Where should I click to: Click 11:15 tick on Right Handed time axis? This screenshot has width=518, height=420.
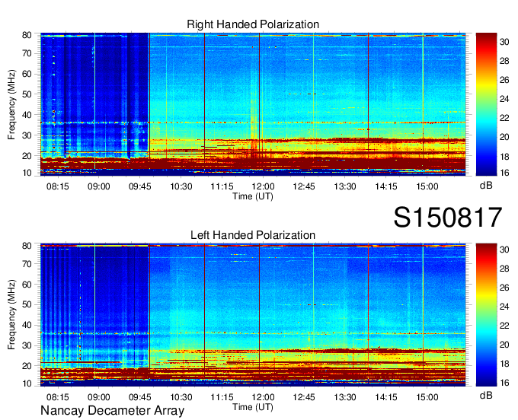[x=222, y=186]
